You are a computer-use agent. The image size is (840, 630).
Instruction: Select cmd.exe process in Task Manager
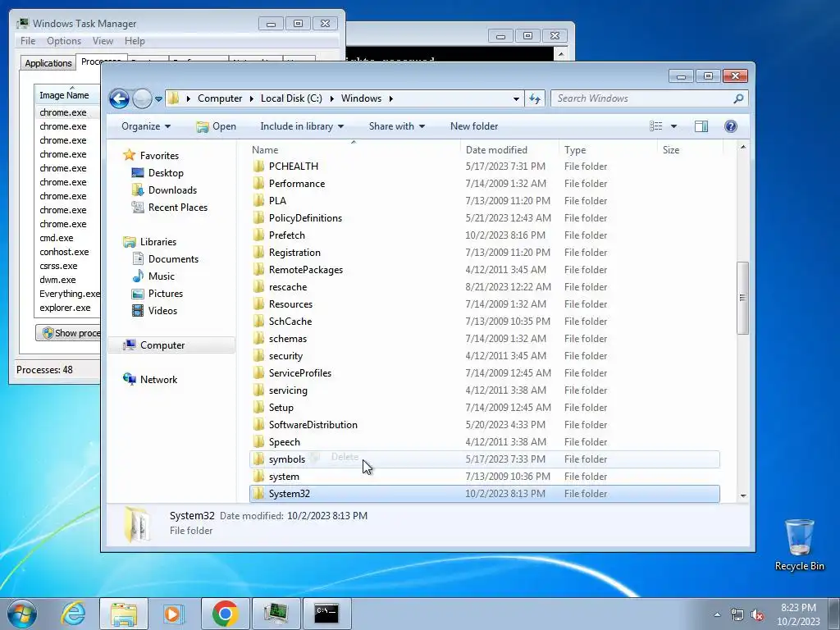(x=57, y=238)
